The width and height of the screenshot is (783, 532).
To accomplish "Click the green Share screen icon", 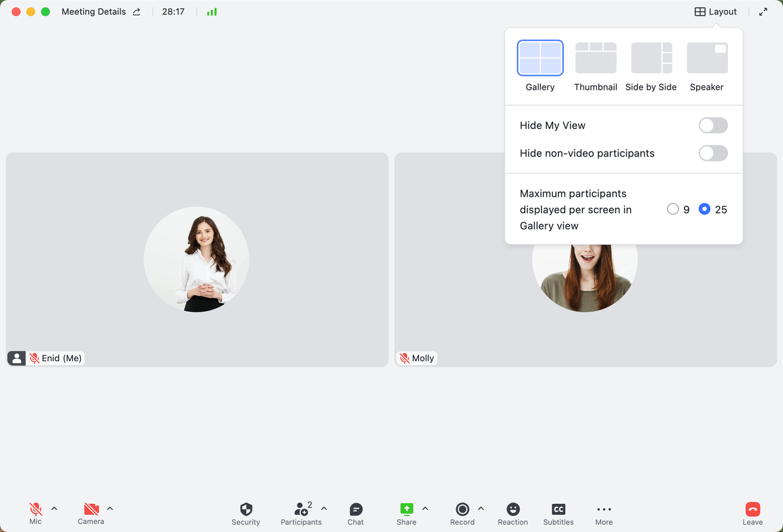I will [406, 509].
